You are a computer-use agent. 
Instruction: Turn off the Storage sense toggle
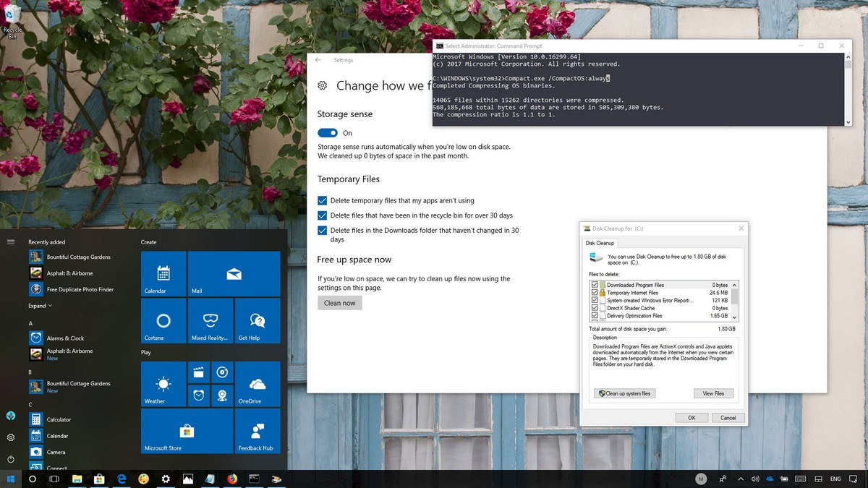[328, 133]
